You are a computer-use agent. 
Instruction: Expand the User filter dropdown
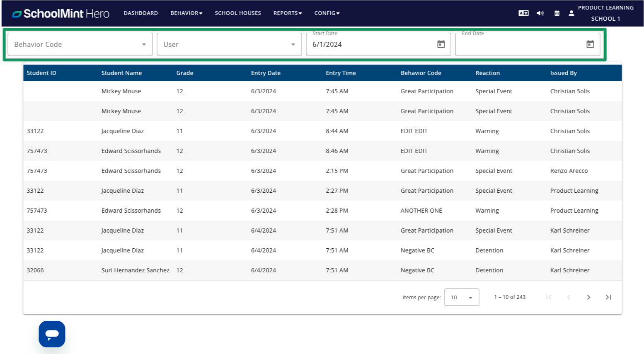tap(229, 44)
